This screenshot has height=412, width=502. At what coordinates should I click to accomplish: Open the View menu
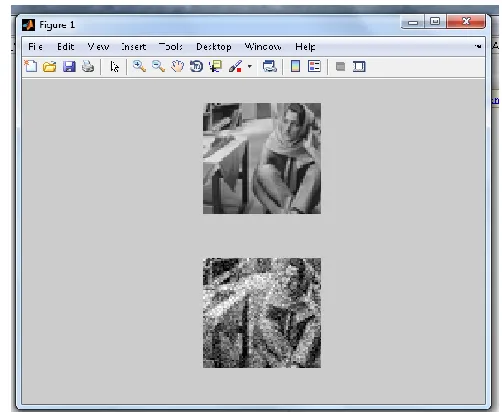click(x=98, y=47)
